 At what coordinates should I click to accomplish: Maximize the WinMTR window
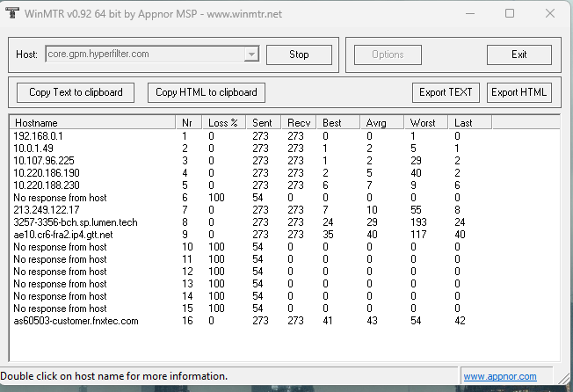[510, 13]
